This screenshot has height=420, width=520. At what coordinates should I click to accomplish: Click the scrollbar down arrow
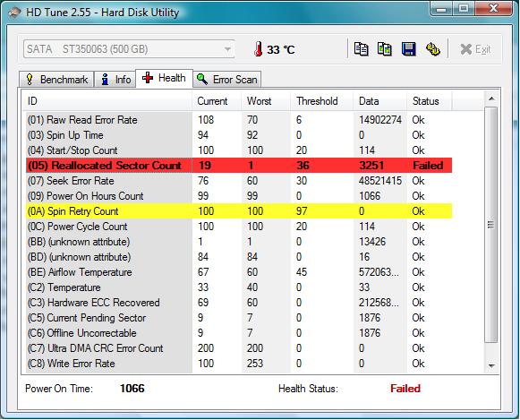pos(492,365)
